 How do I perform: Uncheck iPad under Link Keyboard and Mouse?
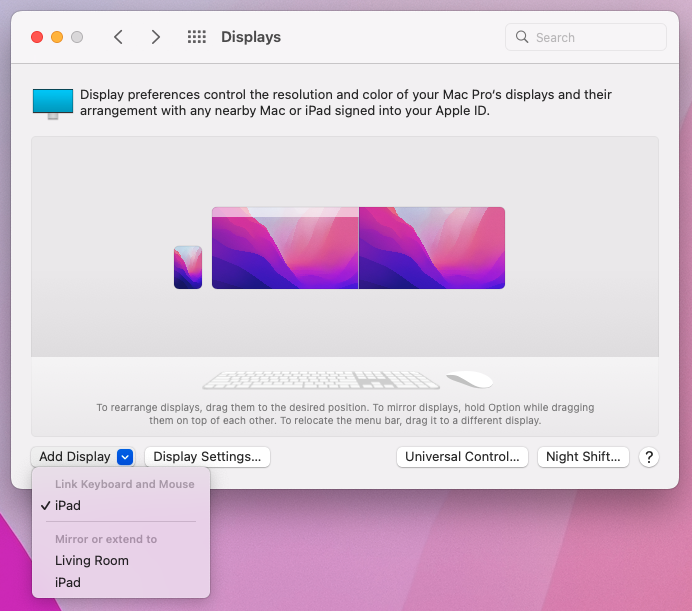(x=121, y=505)
